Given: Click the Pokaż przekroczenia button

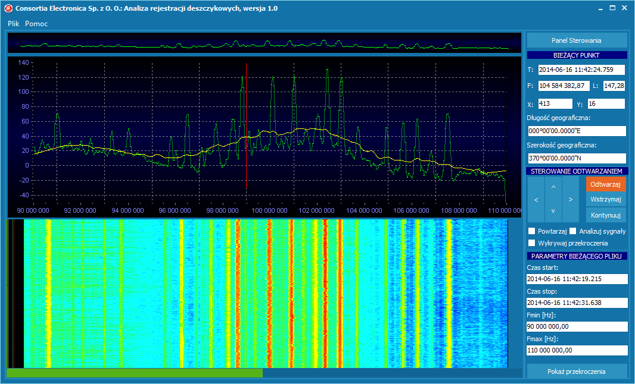Looking at the screenshot, I should tap(576, 371).
